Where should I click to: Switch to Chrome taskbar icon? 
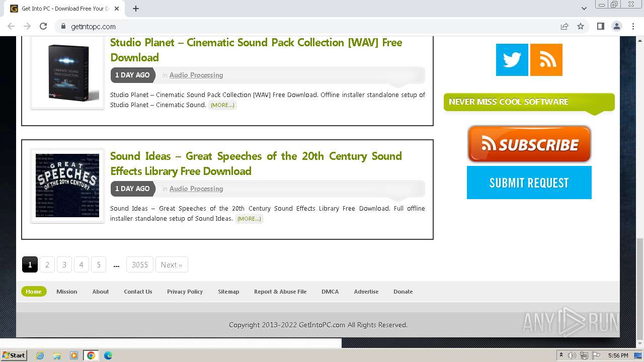(x=91, y=355)
